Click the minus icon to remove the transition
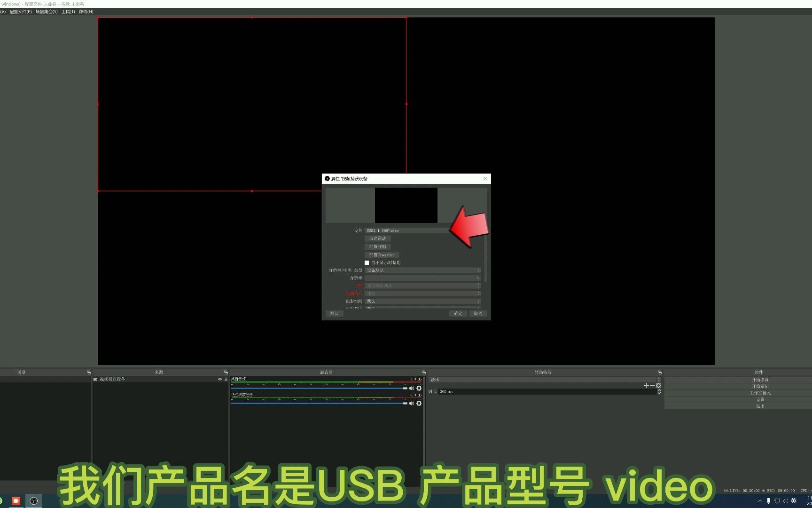The width and height of the screenshot is (812, 508). coord(652,385)
